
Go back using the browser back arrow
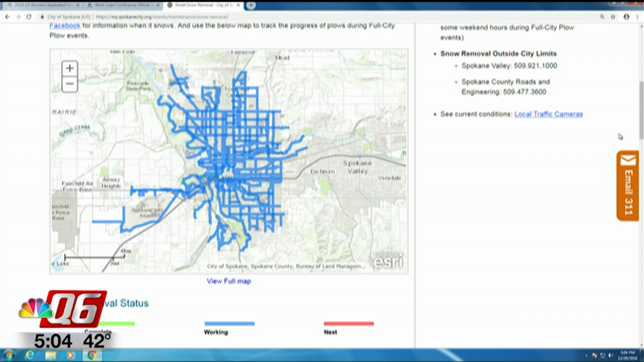[x=8, y=17]
